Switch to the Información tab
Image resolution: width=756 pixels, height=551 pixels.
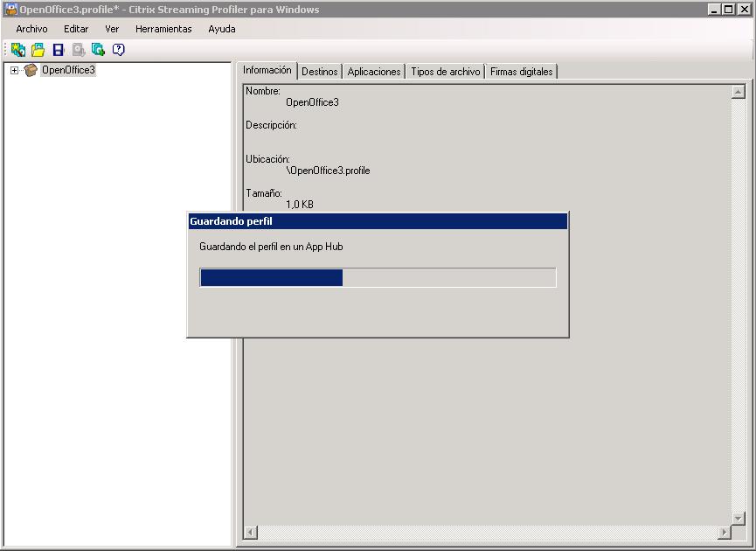[x=267, y=70]
